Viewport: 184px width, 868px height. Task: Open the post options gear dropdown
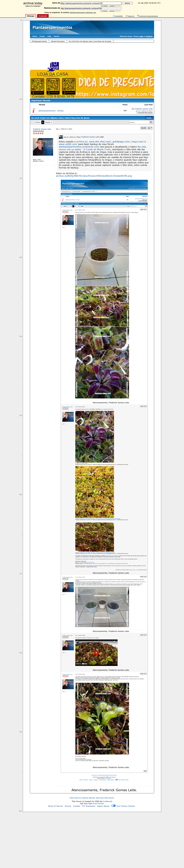point(150,128)
